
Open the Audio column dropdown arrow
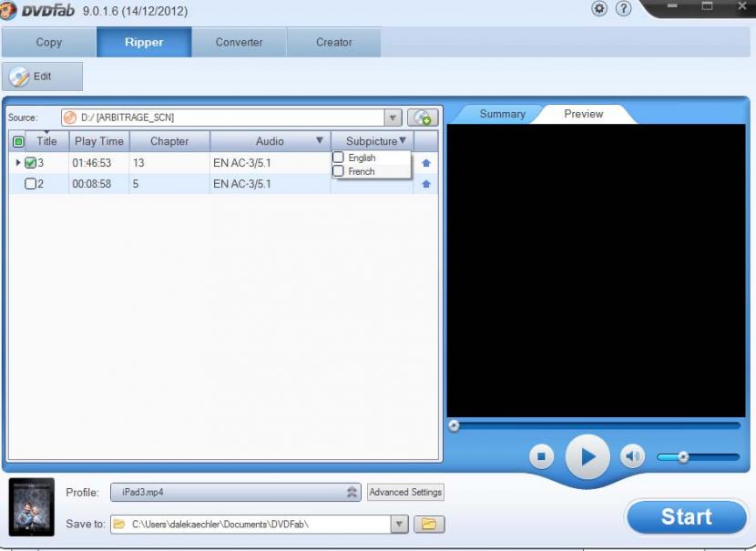coord(319,140)
